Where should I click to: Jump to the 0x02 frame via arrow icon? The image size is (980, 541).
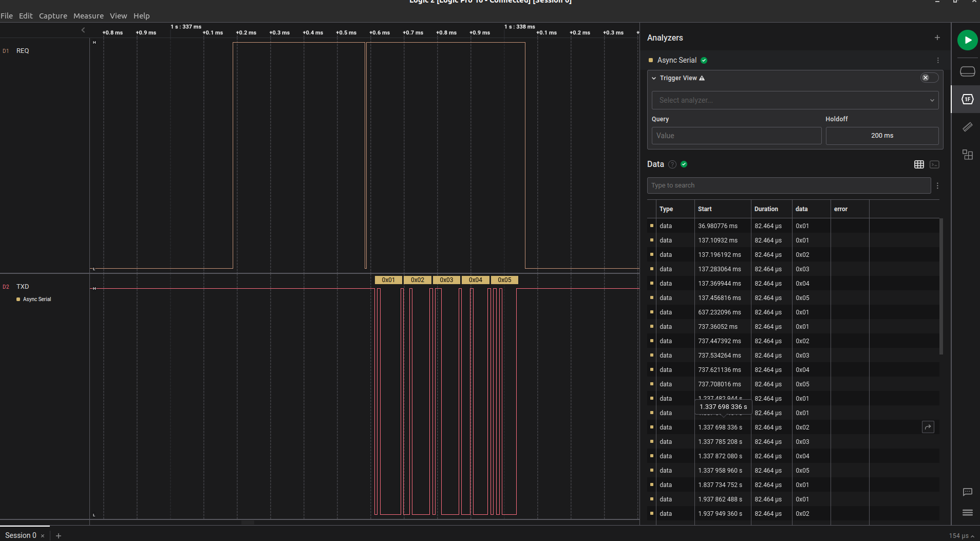pyautogui.click(x=928, y=427)
